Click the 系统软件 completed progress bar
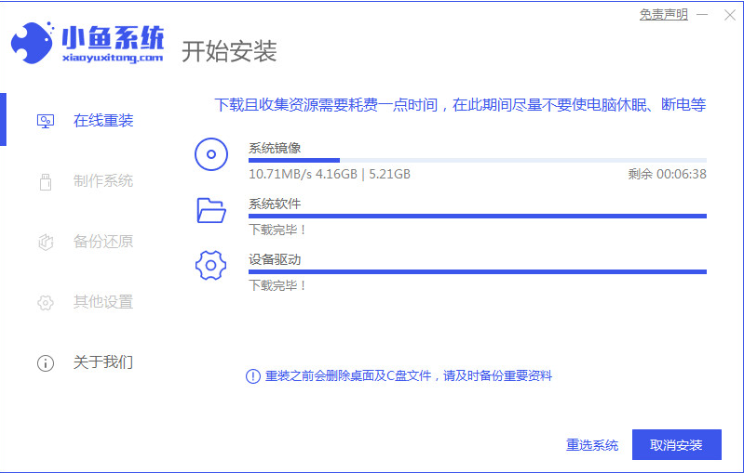The image size is (745, 476). point(477,215)
